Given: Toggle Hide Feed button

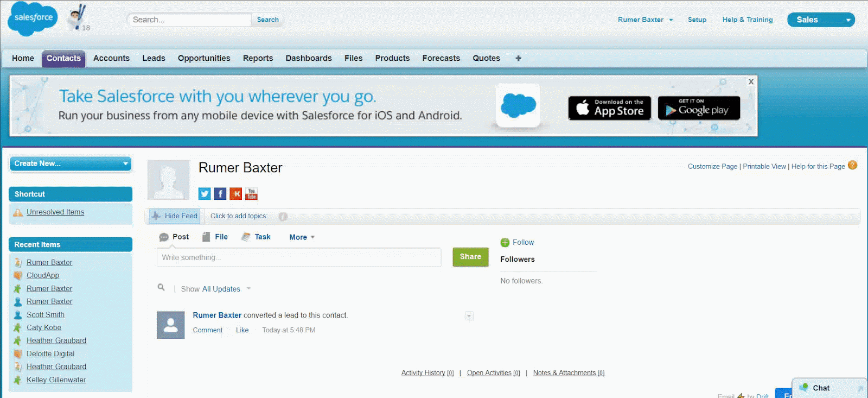Looking at the screenshot, I should [x=175, y=216].
